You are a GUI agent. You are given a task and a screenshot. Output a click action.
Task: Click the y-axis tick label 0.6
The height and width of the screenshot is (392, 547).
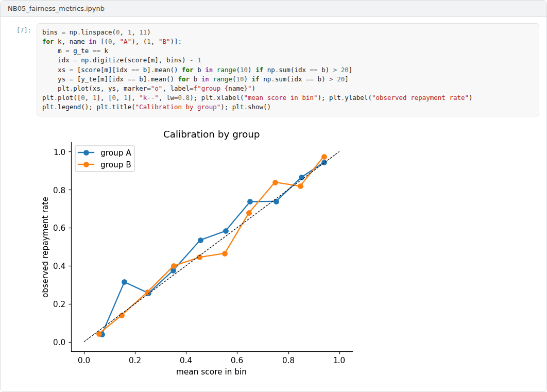point(59,228)
